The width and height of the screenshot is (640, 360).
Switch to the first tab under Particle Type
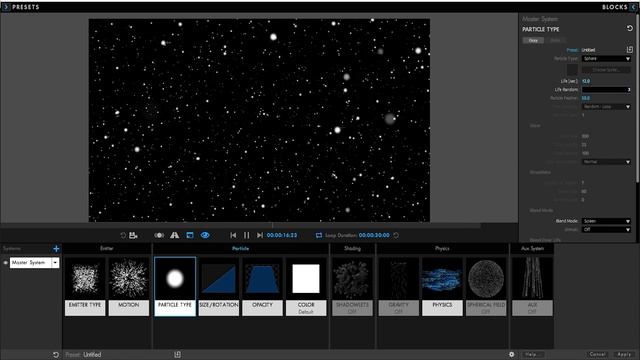[x=533, y=40]
